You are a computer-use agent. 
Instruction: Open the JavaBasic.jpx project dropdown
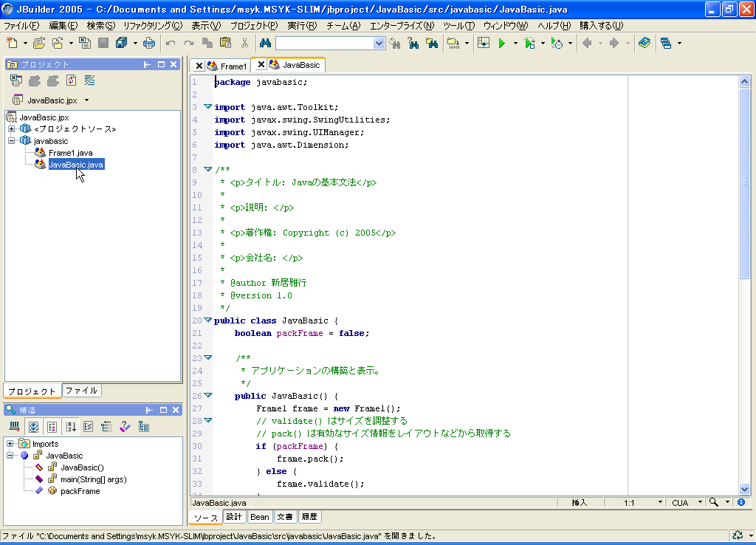coord(86,100)
